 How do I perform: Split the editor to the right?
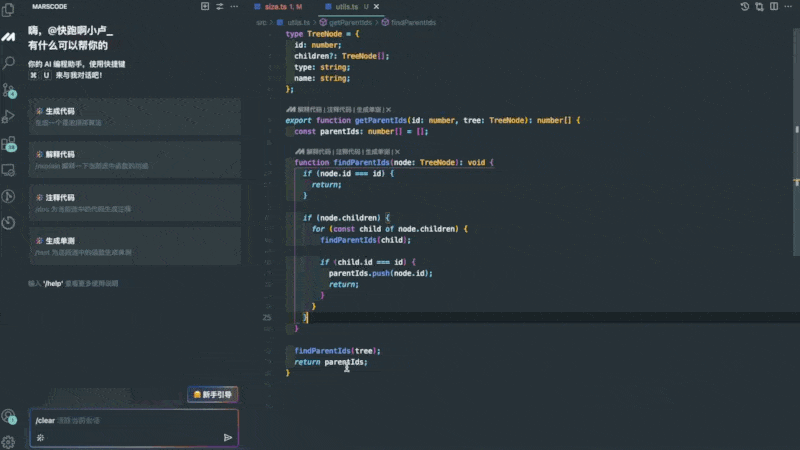774,7
